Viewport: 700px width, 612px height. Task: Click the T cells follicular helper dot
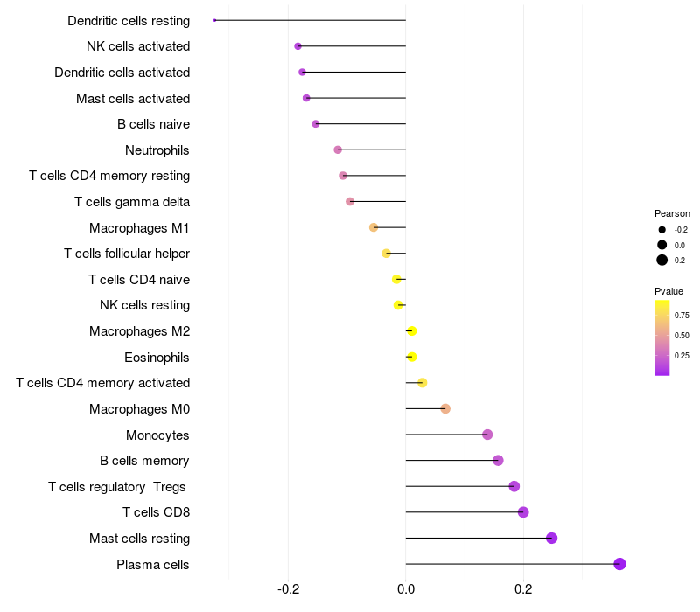[386, 254]
